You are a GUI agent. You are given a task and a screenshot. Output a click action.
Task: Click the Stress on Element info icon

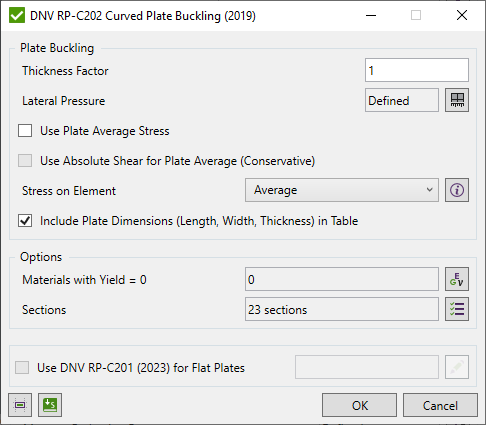457,190
